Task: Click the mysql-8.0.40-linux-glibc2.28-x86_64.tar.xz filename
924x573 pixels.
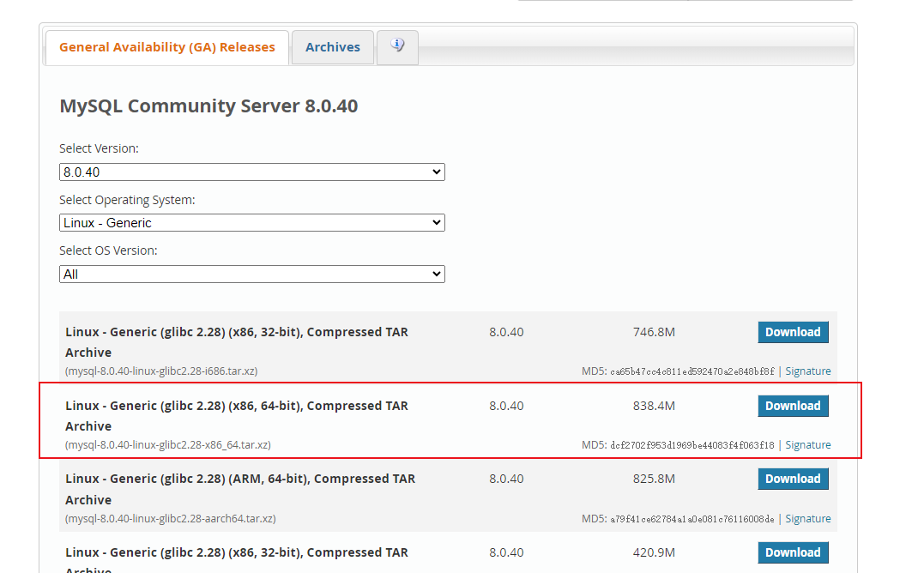Action: [168, 445]
